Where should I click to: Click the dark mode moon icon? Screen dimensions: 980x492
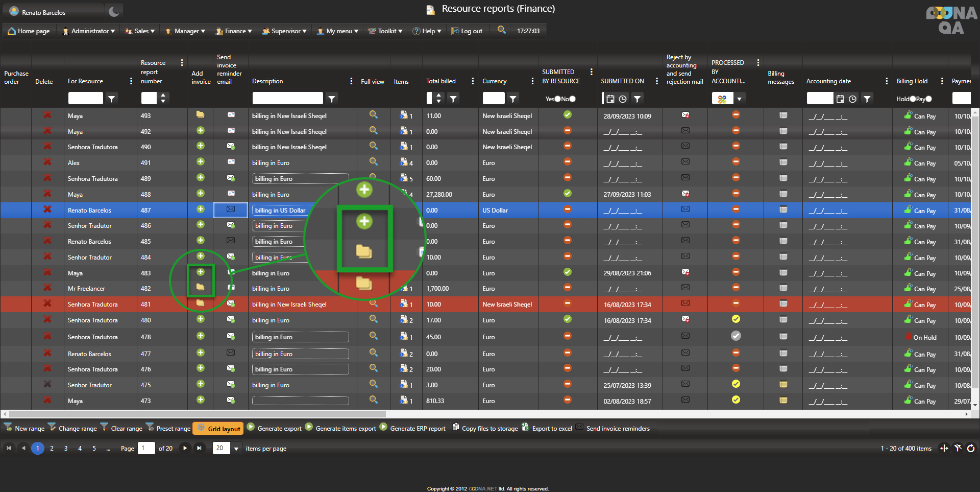[x=114, y=11]
